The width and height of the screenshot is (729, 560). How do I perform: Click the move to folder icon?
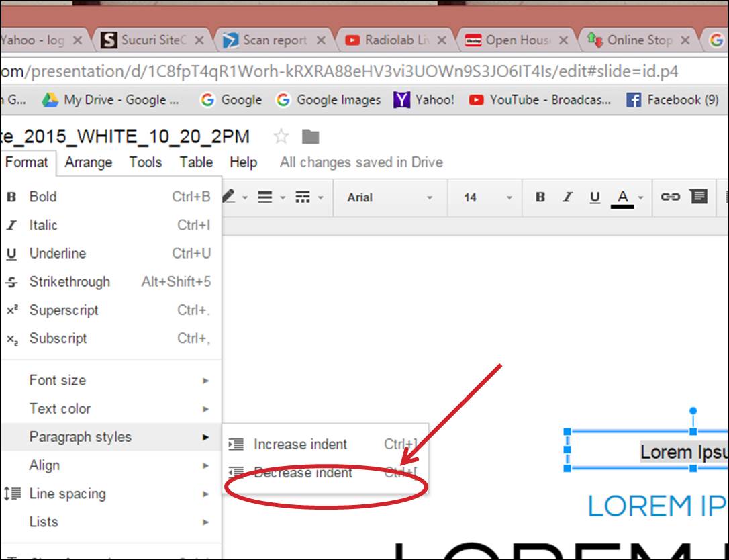[310, 137]
